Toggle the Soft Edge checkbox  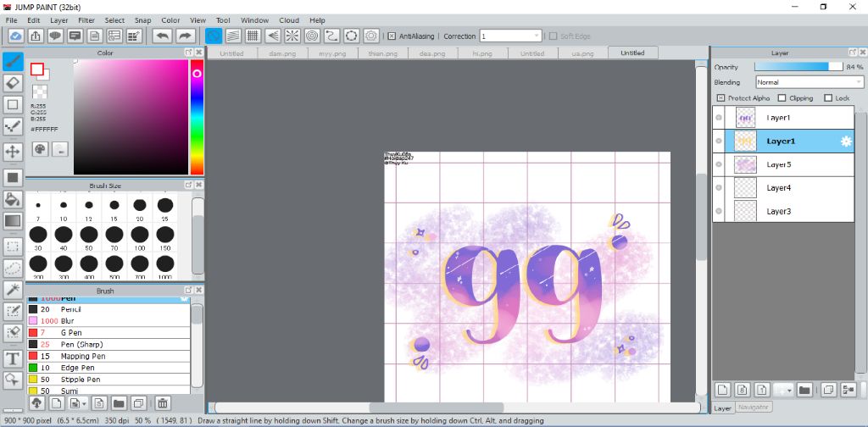553,36
